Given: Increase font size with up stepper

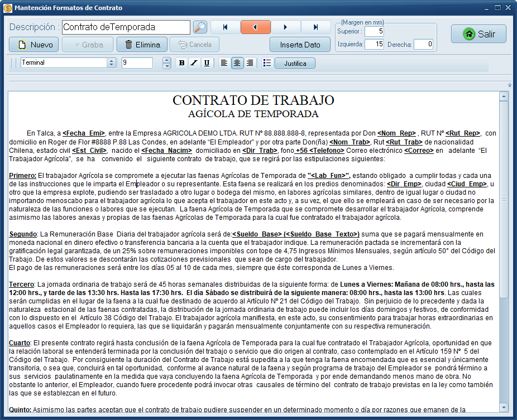Looking at the screenshot, I should 167,60.
